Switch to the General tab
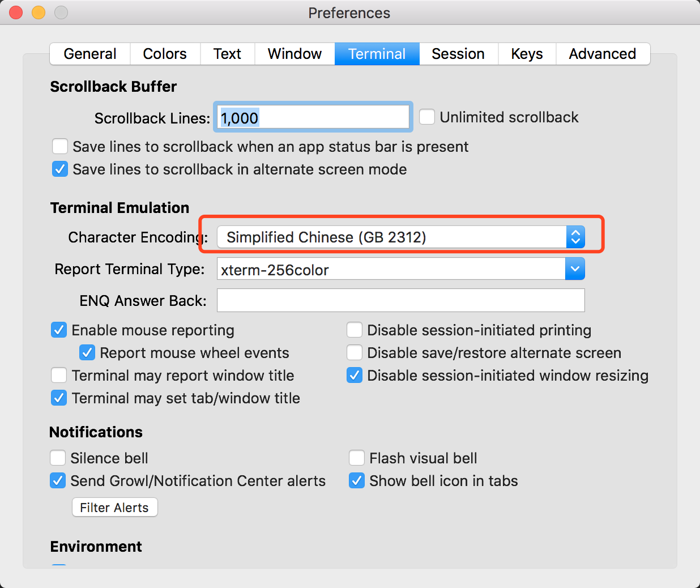Screen dimensions: 700x588 click(89, 53)
